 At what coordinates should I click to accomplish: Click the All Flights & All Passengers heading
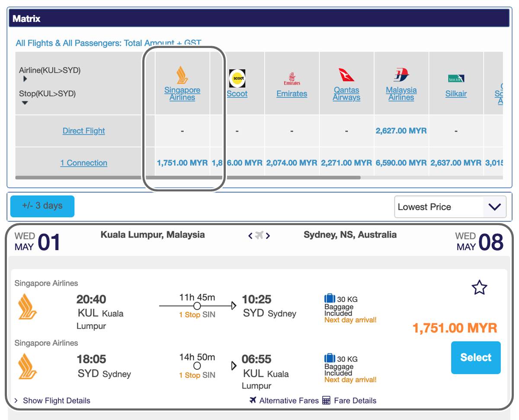pos(109,43)
